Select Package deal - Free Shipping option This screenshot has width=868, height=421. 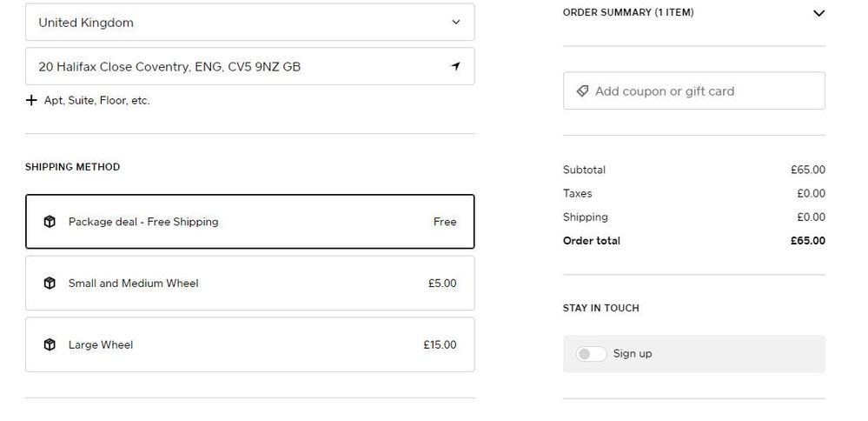[x=250, y=222]
